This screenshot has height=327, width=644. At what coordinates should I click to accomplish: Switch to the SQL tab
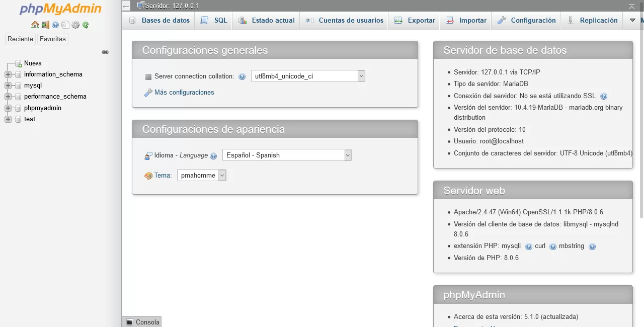(214, 21)
